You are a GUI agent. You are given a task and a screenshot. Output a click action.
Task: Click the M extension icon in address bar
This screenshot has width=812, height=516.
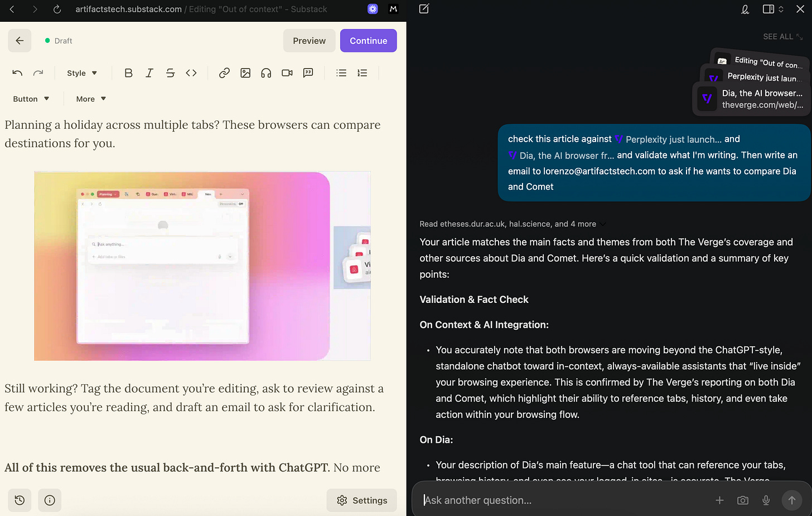click(393, 9)
